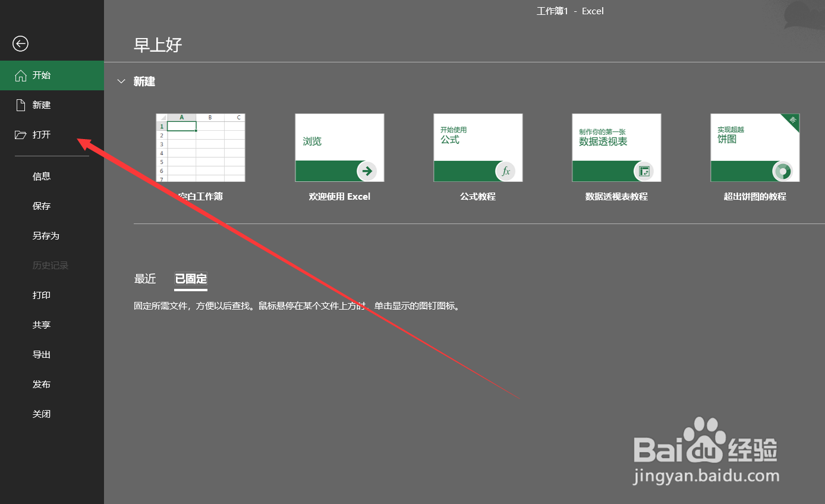The image size is (825, 504).
Task: Switch to the 已固定 tab
Action: 191,279
